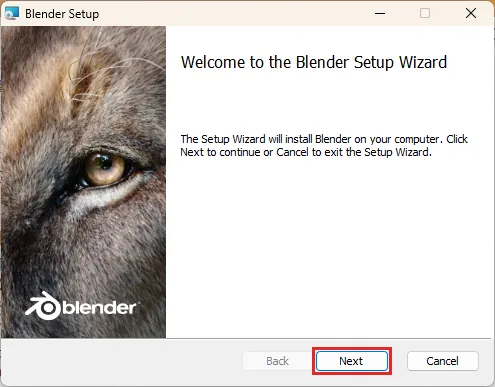
Task: Click the disabled Back button
Action: pyautogui.click(x=277, y=361)
